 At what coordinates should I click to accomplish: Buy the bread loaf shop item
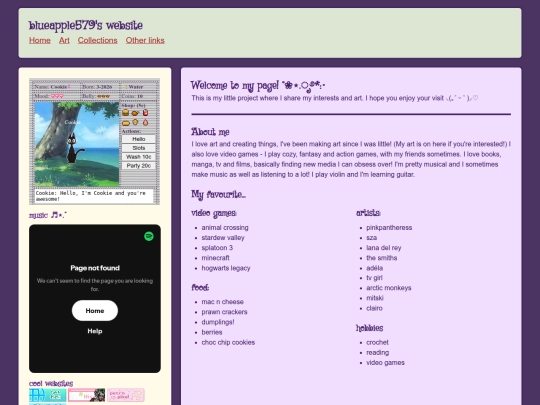click(x=126, y=123)
